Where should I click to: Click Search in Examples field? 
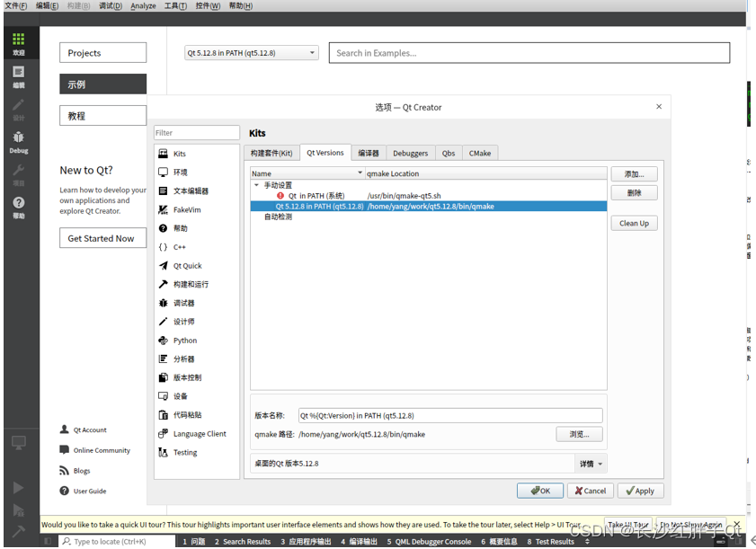click(529, 52)
